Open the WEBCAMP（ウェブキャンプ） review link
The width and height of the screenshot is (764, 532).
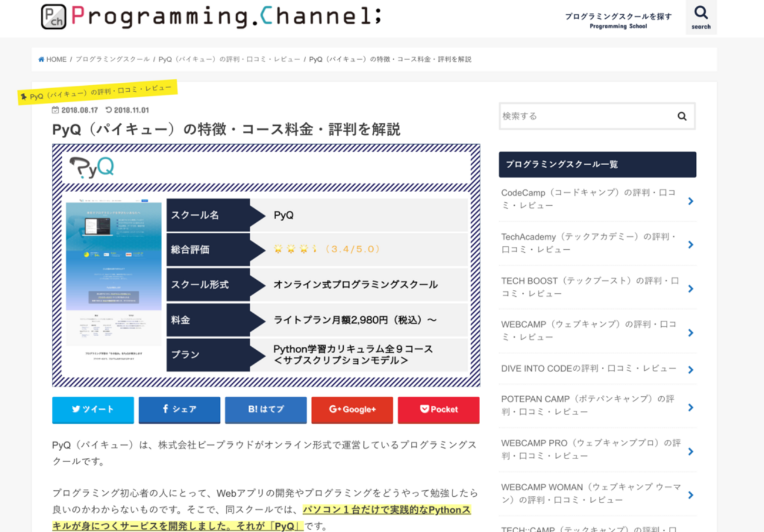click(597, 331)
